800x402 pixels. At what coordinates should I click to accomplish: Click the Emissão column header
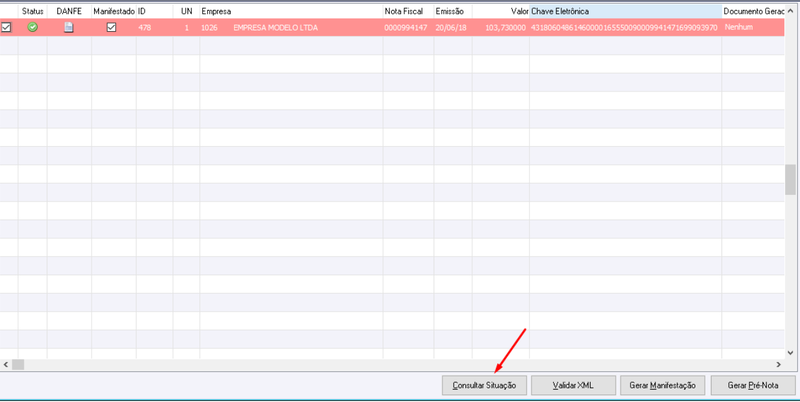pos(453,11)
